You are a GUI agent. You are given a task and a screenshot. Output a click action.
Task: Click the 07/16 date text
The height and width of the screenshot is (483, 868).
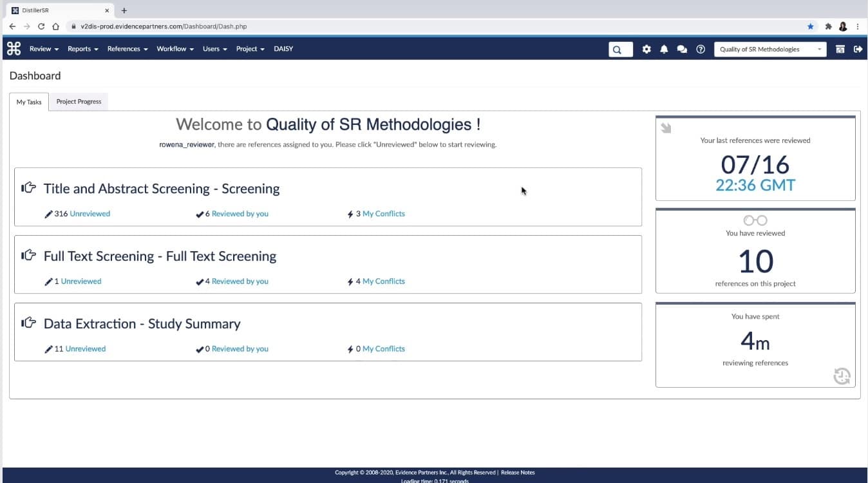tap(755, 165)
